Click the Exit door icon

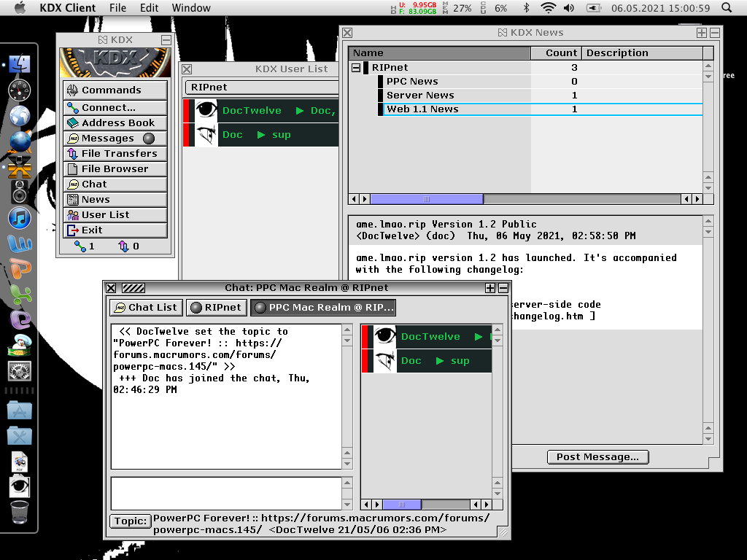[x=72, y=230]
